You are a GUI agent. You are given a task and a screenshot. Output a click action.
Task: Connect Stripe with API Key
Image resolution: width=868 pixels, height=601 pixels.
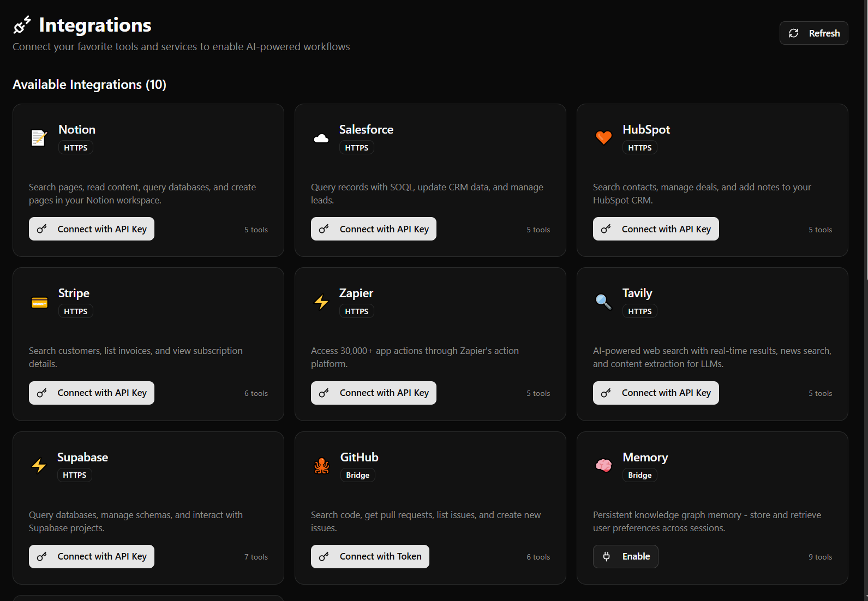point(92,393)
